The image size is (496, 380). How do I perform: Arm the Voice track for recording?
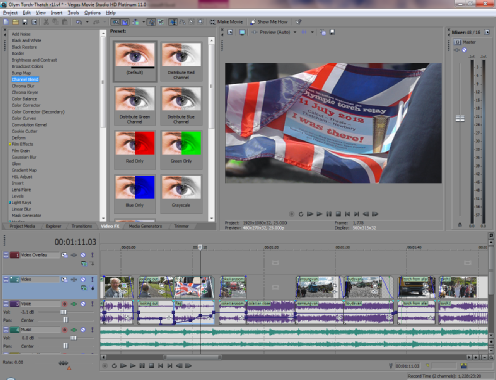click(x=65, y=304)
